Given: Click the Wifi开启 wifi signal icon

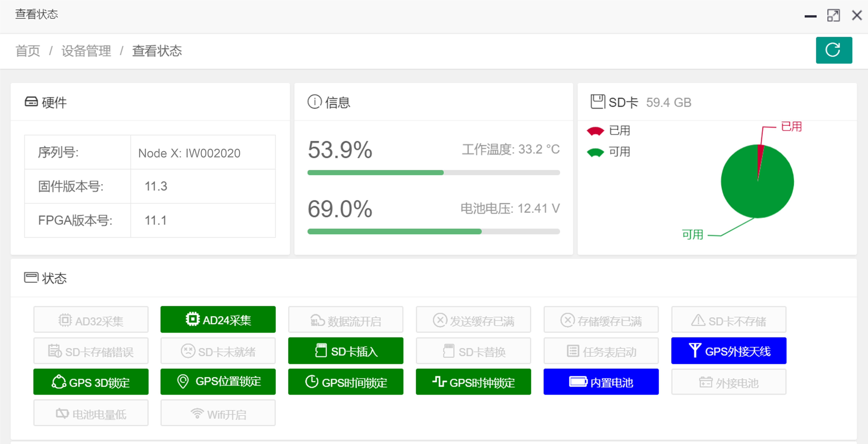Looking at the screenshot, I should coord(197,413).
